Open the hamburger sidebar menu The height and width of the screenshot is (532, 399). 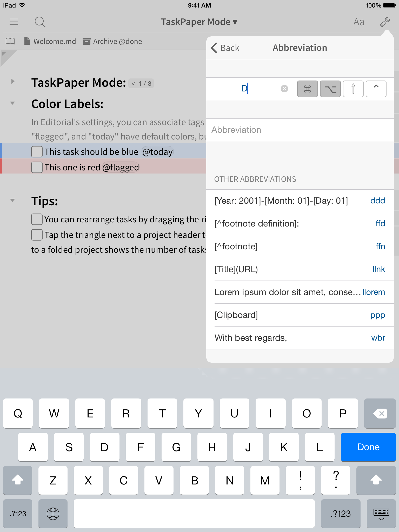tap(14, 22)
